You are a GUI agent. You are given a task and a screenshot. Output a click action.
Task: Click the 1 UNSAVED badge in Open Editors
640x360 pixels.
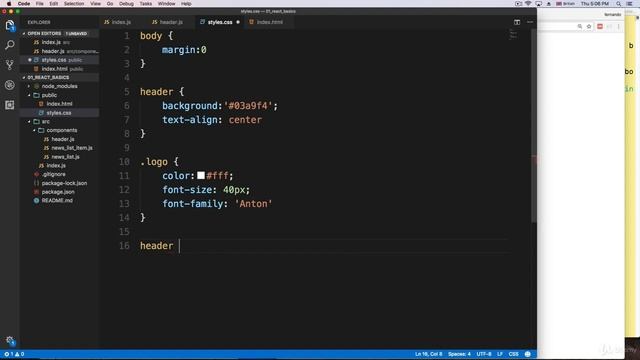(x=76, y=33)
